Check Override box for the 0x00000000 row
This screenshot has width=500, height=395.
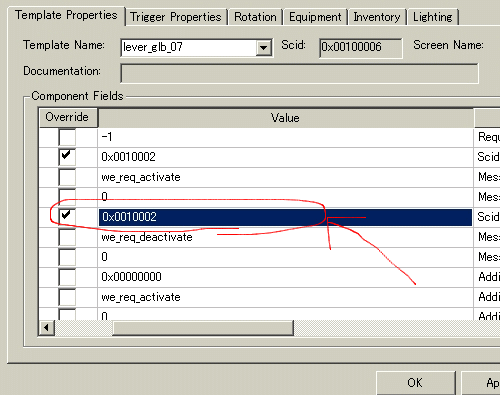coord(67,277)
